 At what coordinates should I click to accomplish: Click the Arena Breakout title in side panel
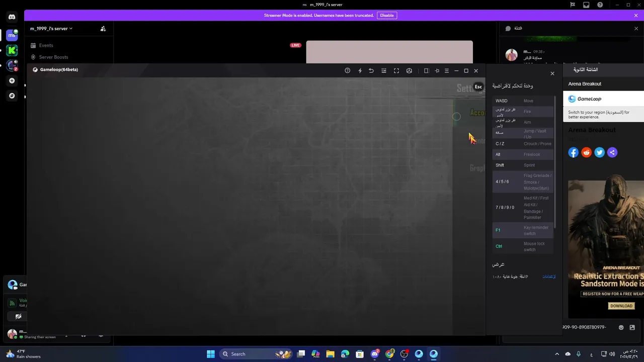(585, 84)
